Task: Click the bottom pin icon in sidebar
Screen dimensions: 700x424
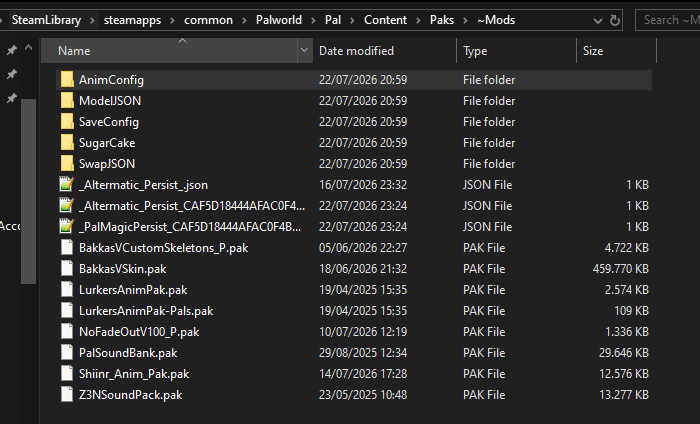Action: [x=12, y=98]
